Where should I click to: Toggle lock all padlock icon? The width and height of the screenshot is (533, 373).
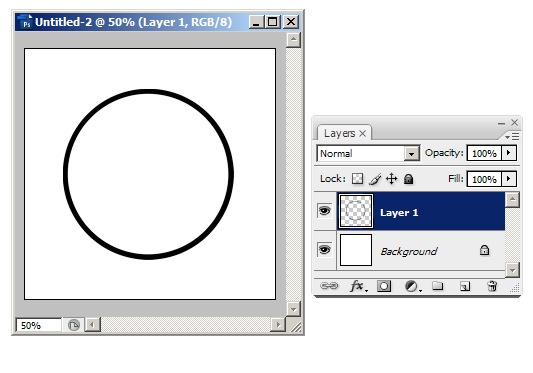coord(408,179)
